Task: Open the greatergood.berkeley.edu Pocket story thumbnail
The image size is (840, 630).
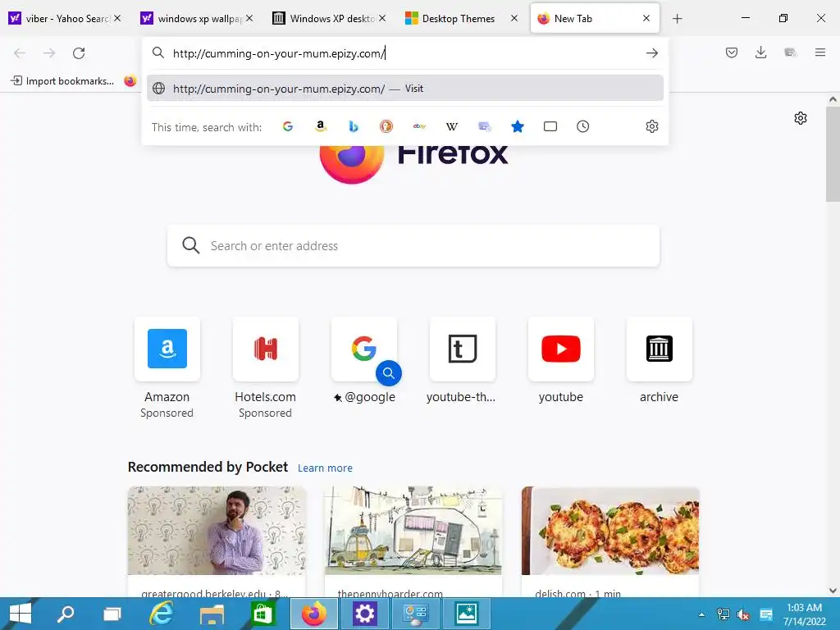Action: tap(217, 531)
